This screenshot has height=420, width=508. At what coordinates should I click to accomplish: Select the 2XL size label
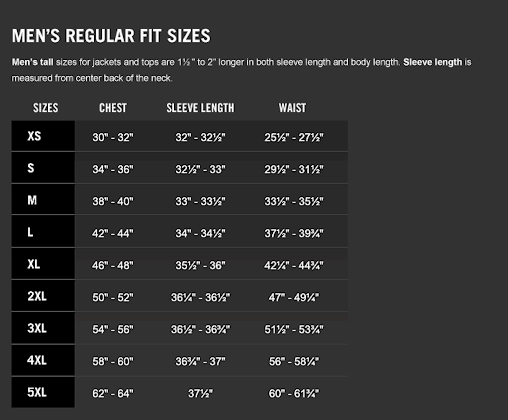[x=37, y=296]
